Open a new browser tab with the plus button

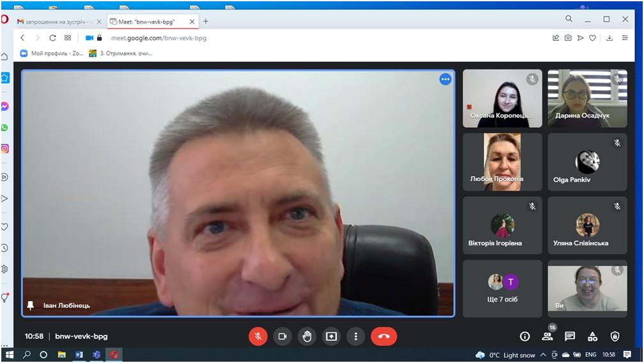tap(206, 21)
